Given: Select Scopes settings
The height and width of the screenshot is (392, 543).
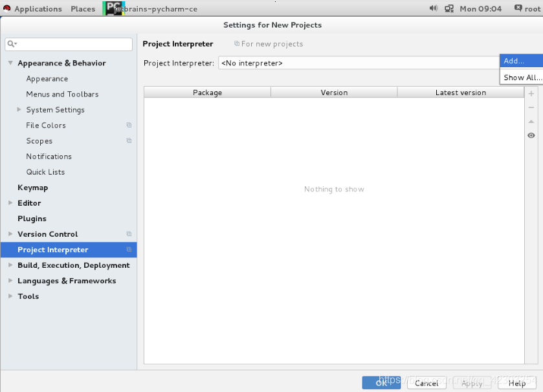Looking at the screenshot, I should [39, 141].
